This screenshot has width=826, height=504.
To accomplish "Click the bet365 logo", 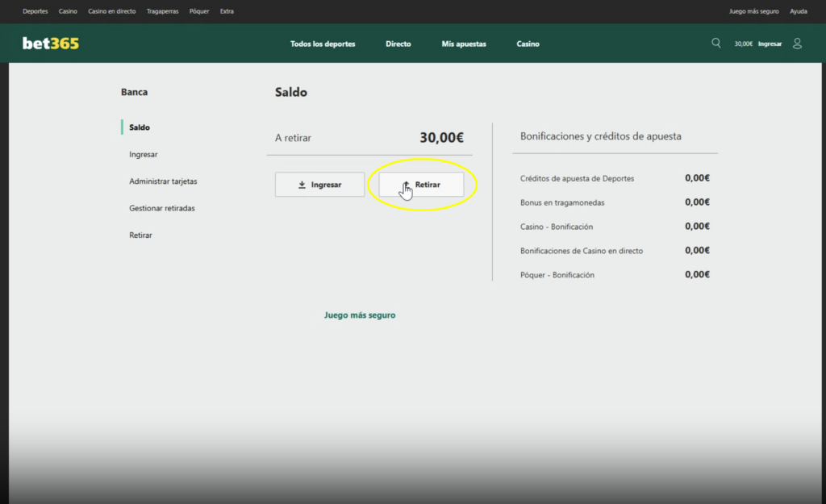I will (x=51, y=44).
